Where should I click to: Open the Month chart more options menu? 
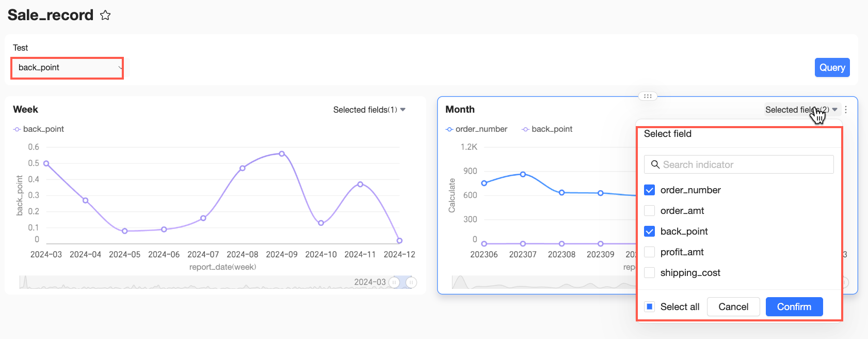click(x=846, y=110)
